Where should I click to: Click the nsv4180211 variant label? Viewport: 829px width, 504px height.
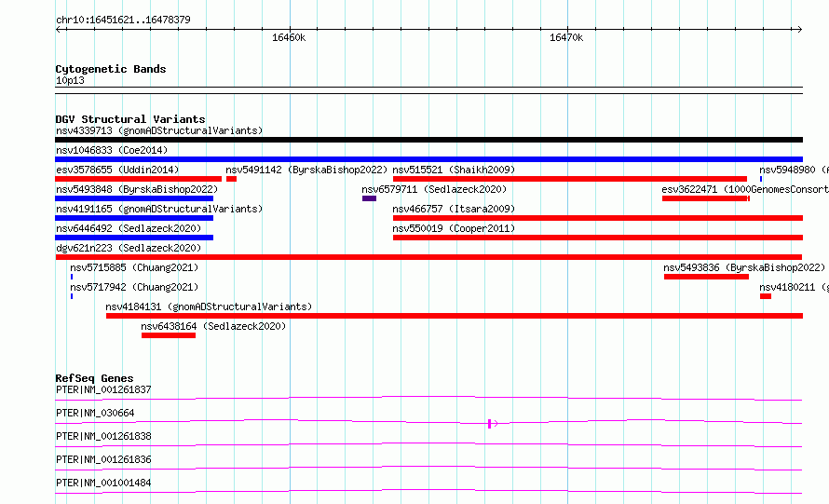(794, 287)
